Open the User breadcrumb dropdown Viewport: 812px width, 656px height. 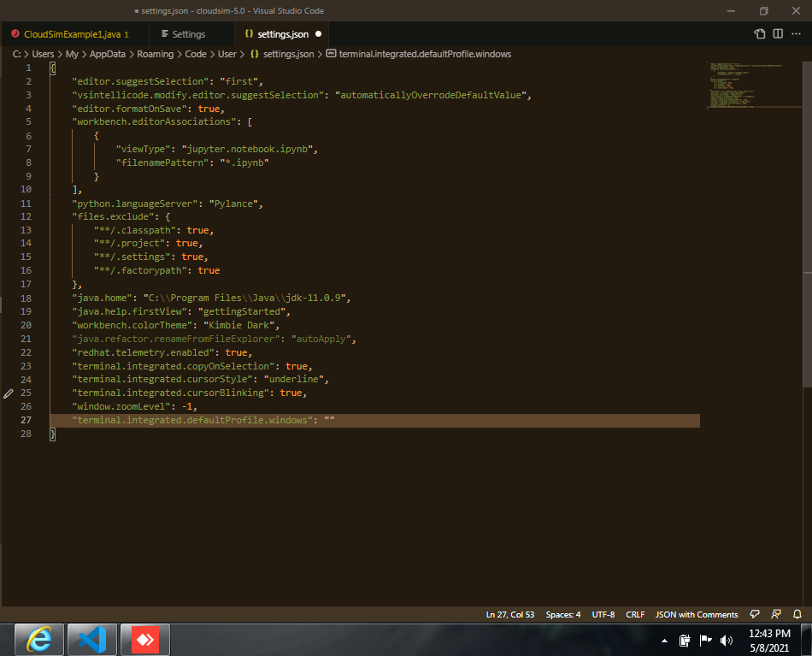pos(226,53)
